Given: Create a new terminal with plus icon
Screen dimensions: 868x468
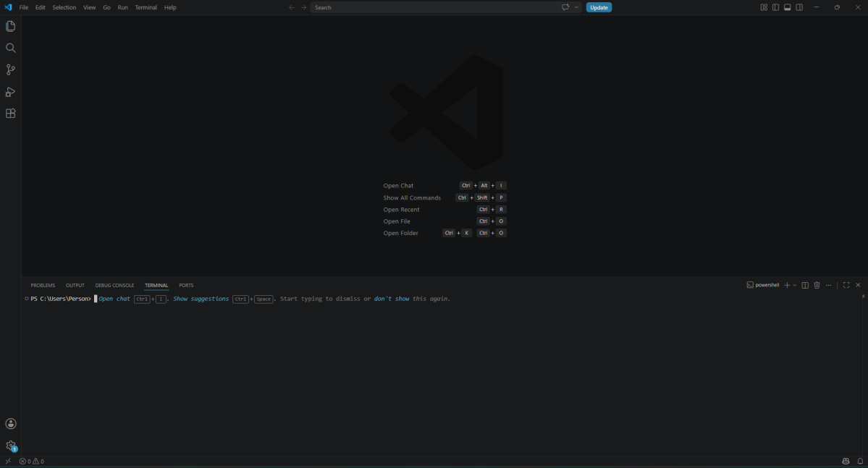Looking at the screenshot, I should pos(787,285).
